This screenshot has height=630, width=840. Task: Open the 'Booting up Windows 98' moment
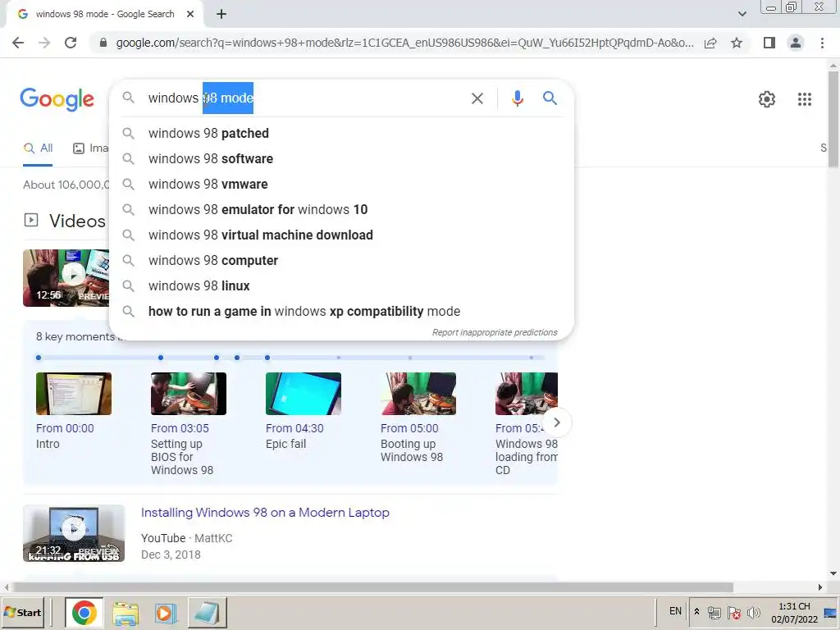tap(418, 418)
